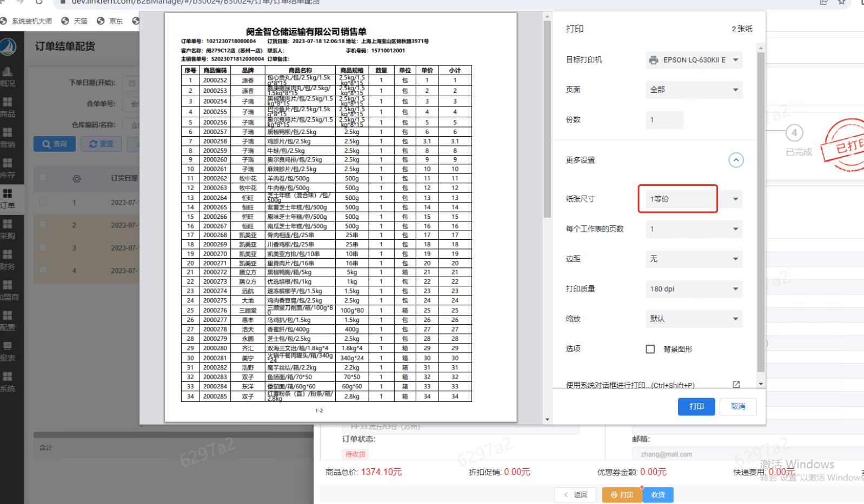Check the checkbox for table row 4

43,270
